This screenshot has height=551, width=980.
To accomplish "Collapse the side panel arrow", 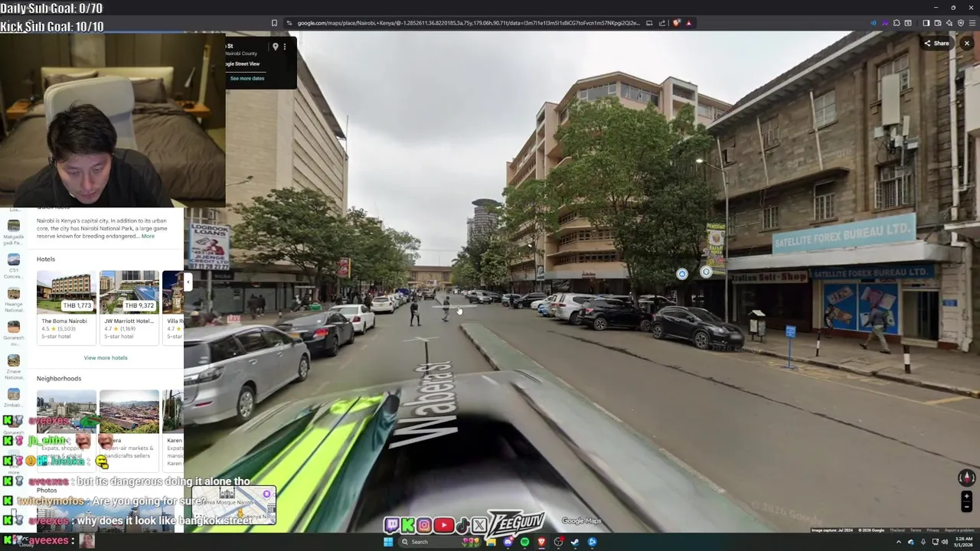I will coord(188,282).
